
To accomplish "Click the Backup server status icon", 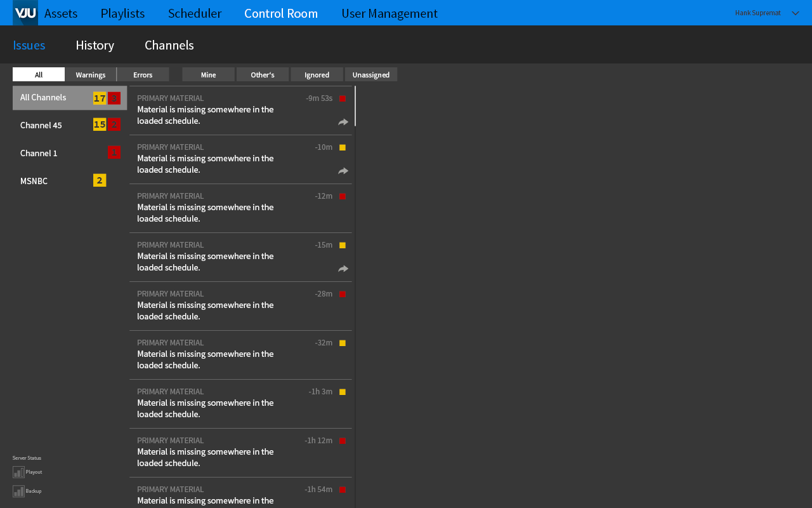I will tap(18, 491).
